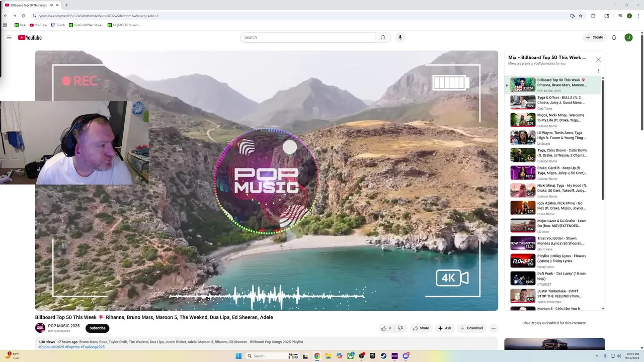Open Steam from taskbar
The image size is (644, 362).
383,356
